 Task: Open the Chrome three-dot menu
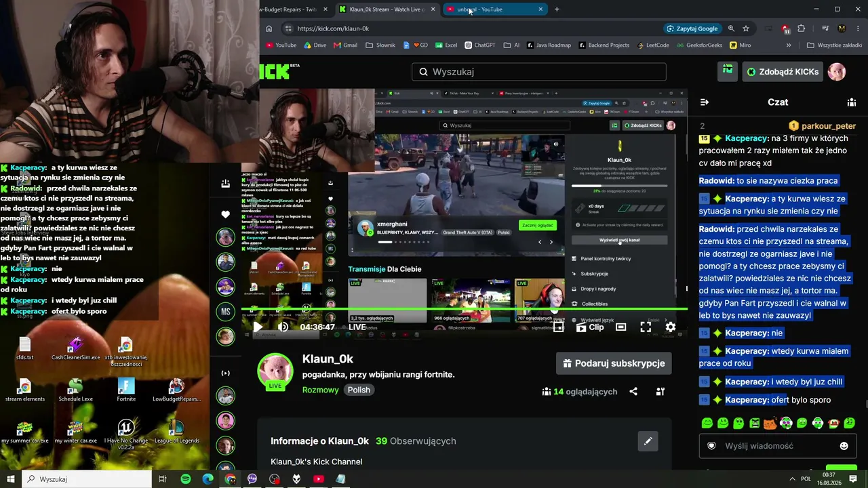[x=857, y=28]
